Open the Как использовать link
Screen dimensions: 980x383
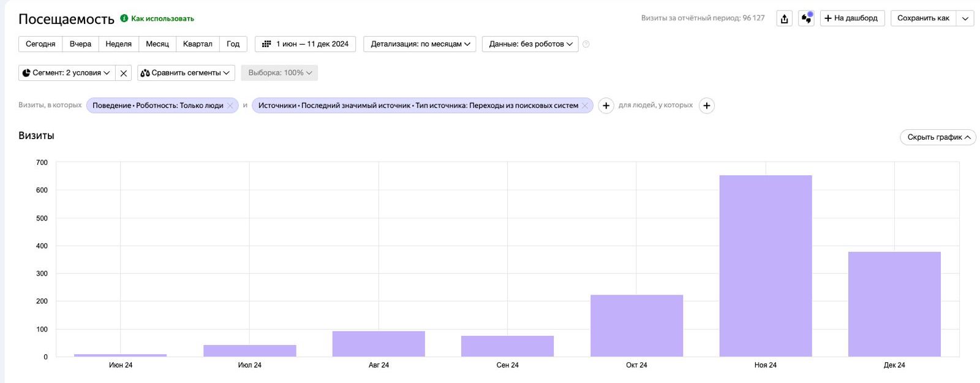162,19
